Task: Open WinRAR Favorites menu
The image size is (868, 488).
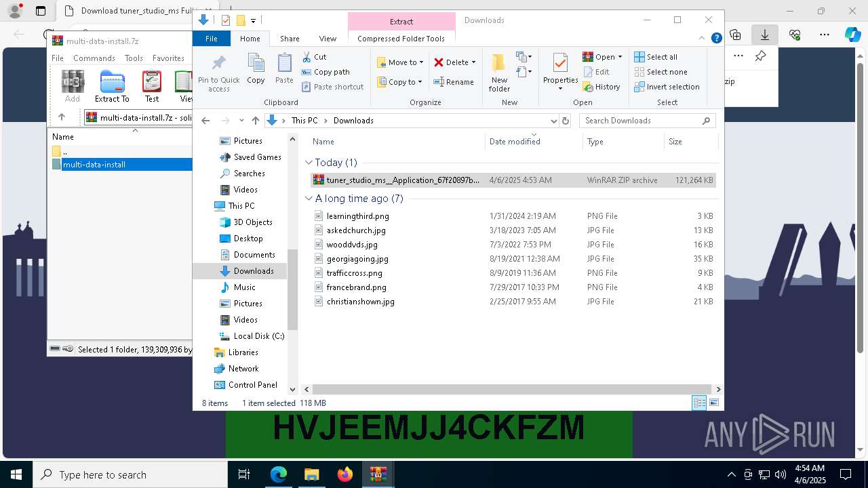Action: tap(168, 58)
